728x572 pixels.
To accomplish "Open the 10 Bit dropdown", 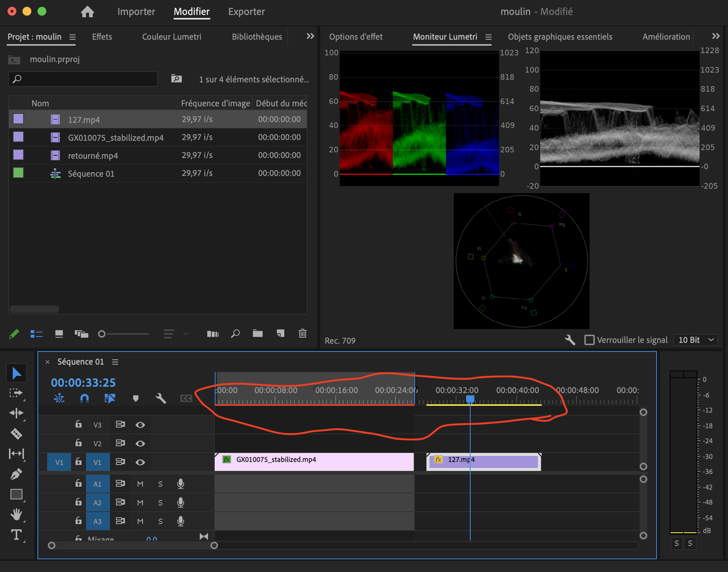I will pos(696,340).
